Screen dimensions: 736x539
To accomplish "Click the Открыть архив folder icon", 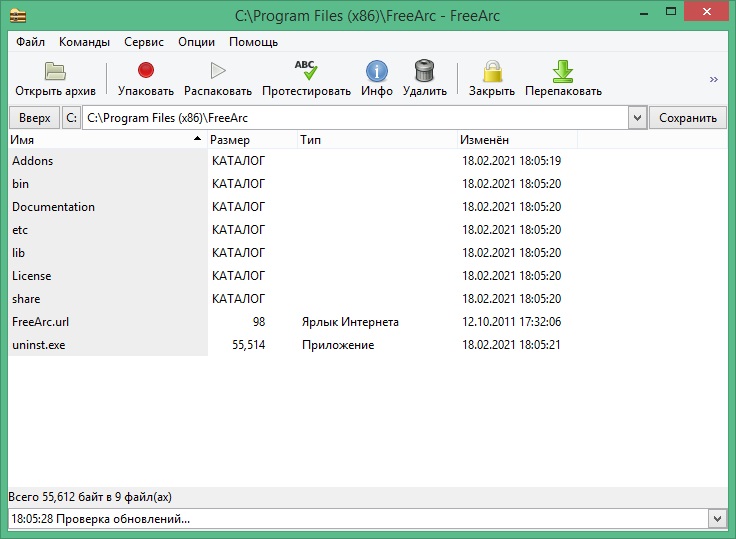I will coord(55,71).
